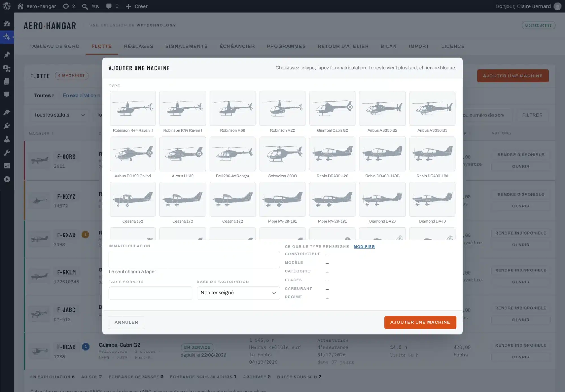Pick the Guimbal Cabri G2 type

332,108
